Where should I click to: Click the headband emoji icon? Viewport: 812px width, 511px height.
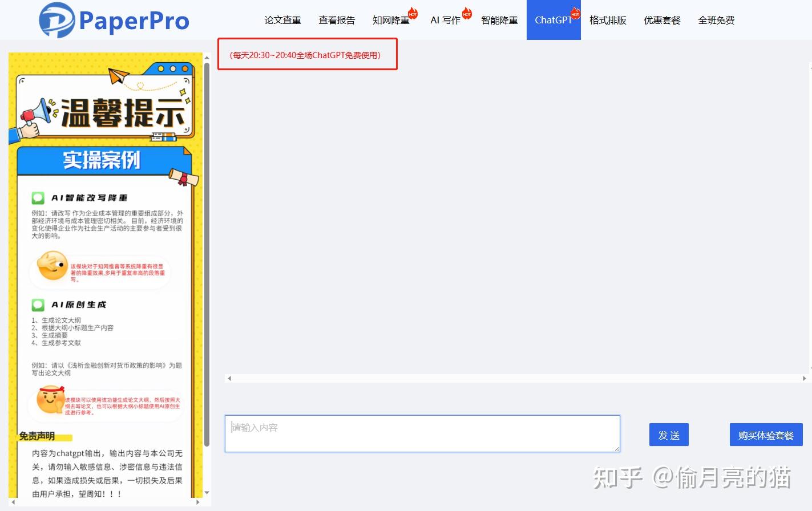(x=51, y=400)
